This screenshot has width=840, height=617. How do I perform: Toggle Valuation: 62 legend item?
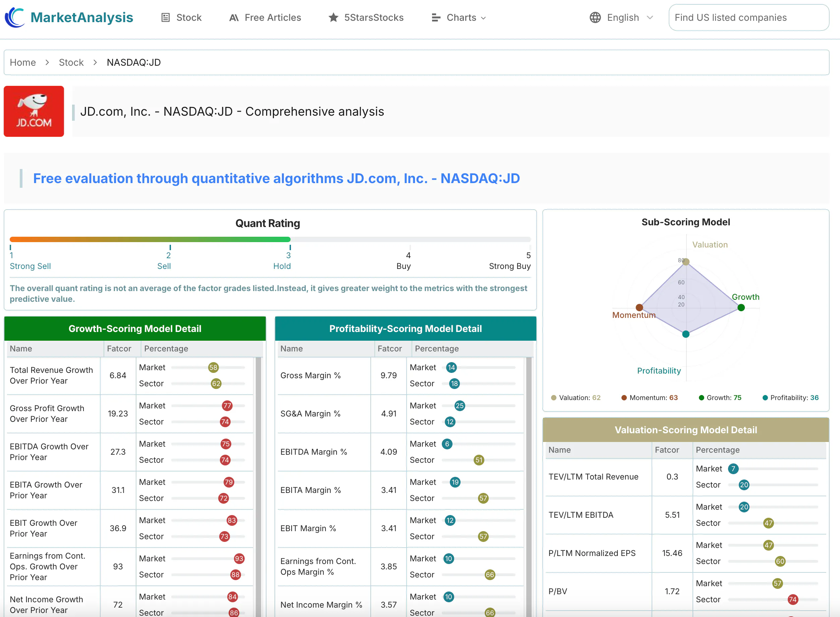[576, 398]
